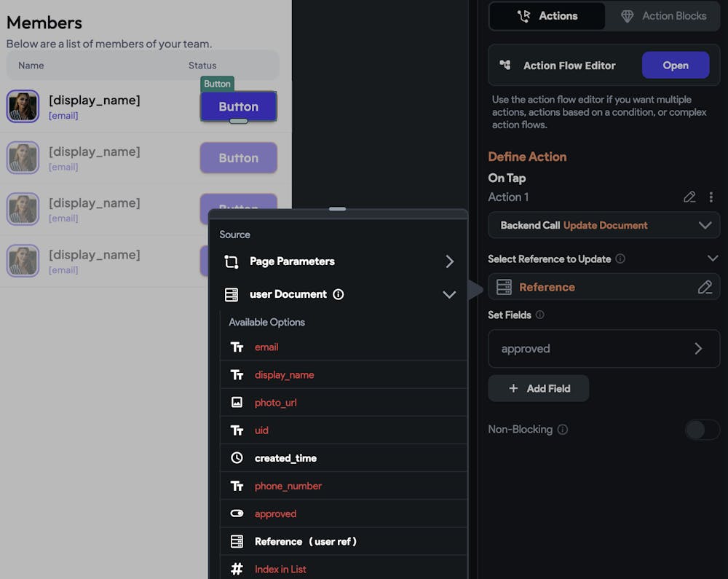Enable the Non-Blocking toggle
This screenshot has height=579, width=728.
click(x=702, y=430)
